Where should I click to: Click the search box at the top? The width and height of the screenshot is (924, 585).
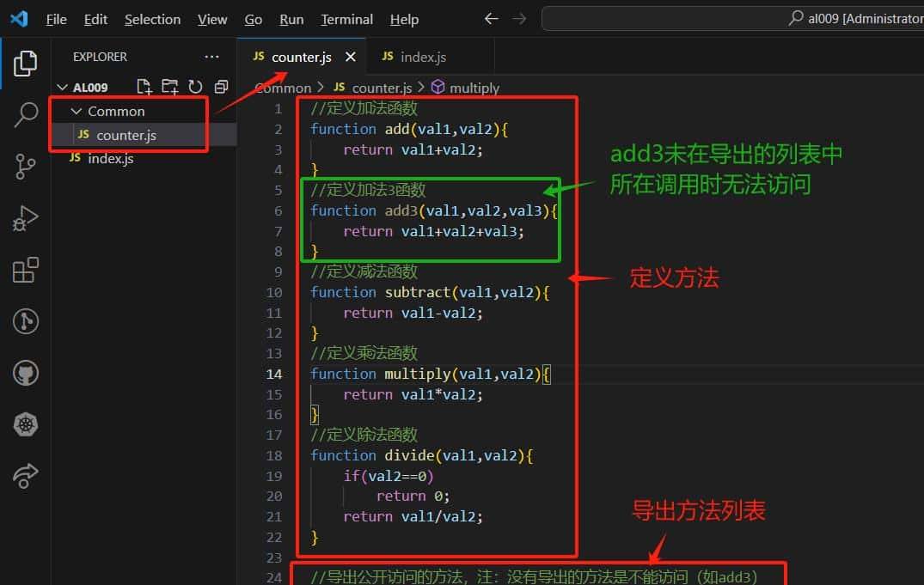pyautogui.click(x=731, y=18)
